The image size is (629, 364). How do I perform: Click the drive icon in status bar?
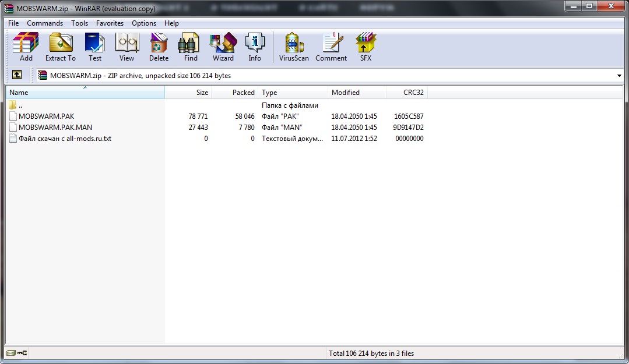(x=11, y=353)
